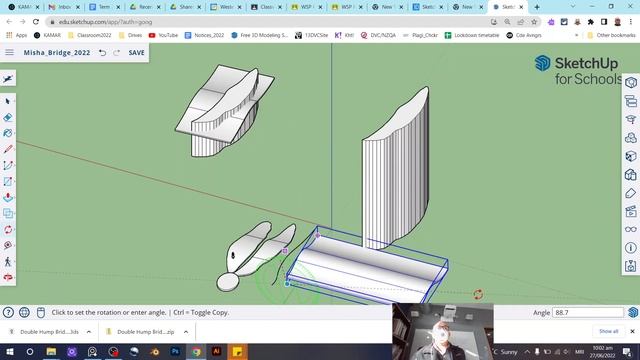Expand options for Double Hump Brid...3ds download

click(x=89, y=332)
